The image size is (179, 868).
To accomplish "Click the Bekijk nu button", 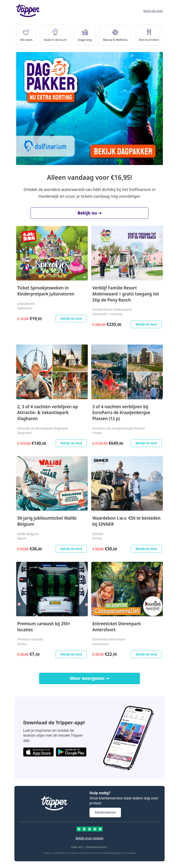I will 89,213.
